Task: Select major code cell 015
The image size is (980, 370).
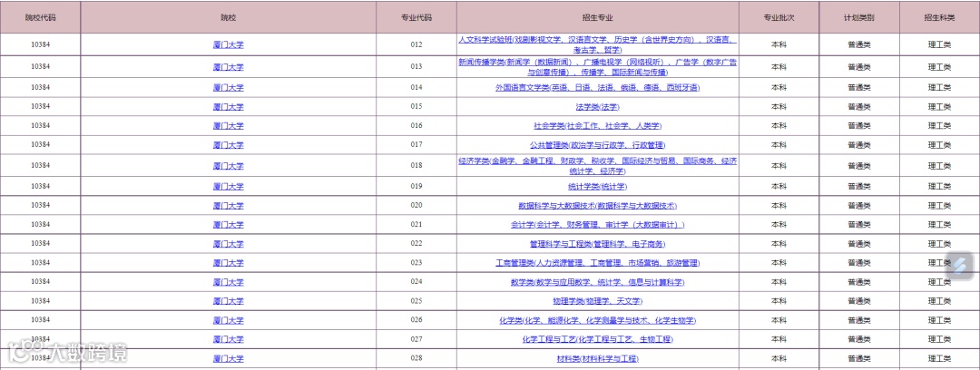Action: (x=416, y=106)
